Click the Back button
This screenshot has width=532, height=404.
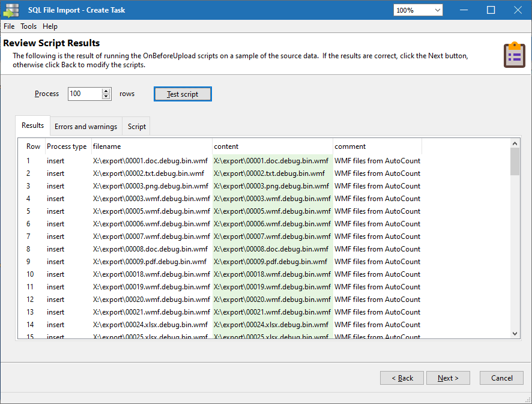[402, 378]
